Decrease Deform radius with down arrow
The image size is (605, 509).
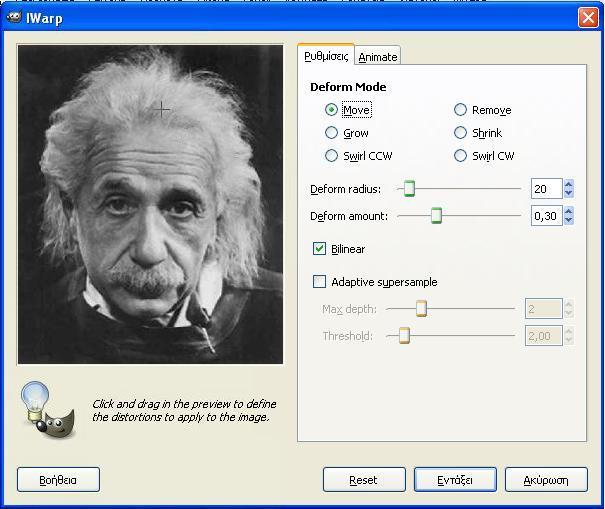568,193
